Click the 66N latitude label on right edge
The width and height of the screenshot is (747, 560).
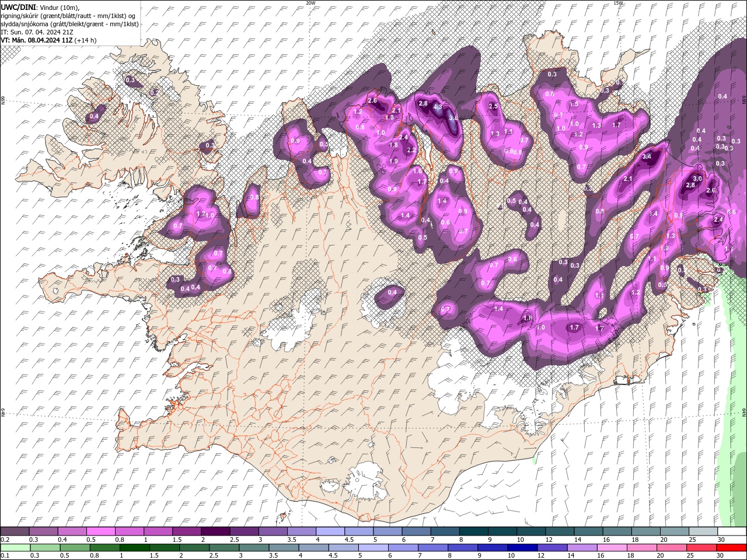(744, 101)
